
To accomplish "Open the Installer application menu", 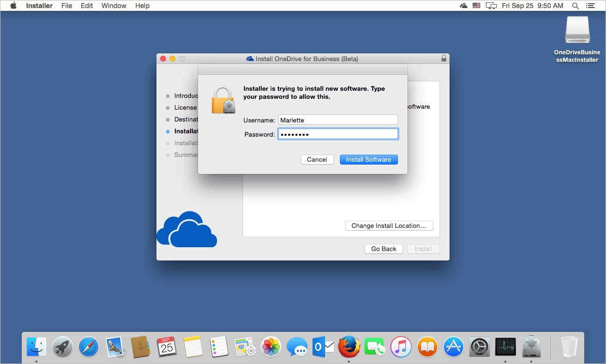I will point(39,6).
